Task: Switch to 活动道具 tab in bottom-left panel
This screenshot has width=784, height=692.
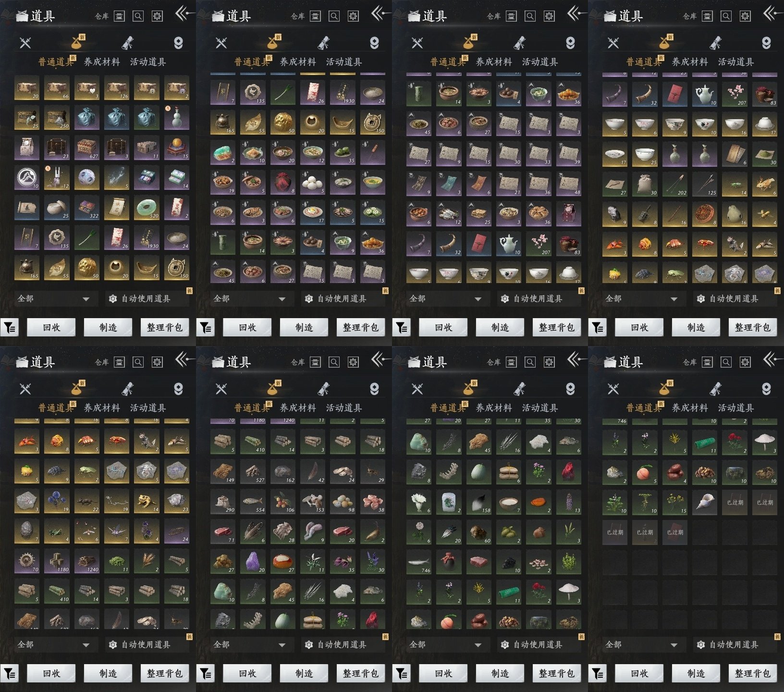Action: (x=148, y=408)
